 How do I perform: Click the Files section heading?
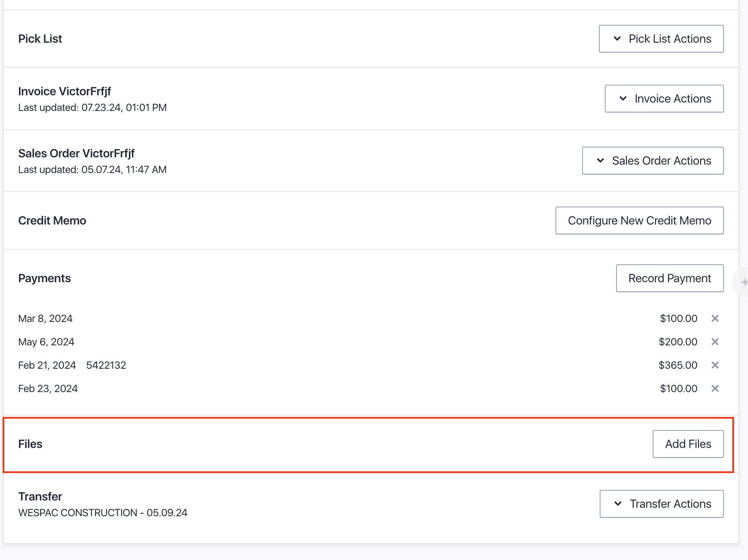30,444
